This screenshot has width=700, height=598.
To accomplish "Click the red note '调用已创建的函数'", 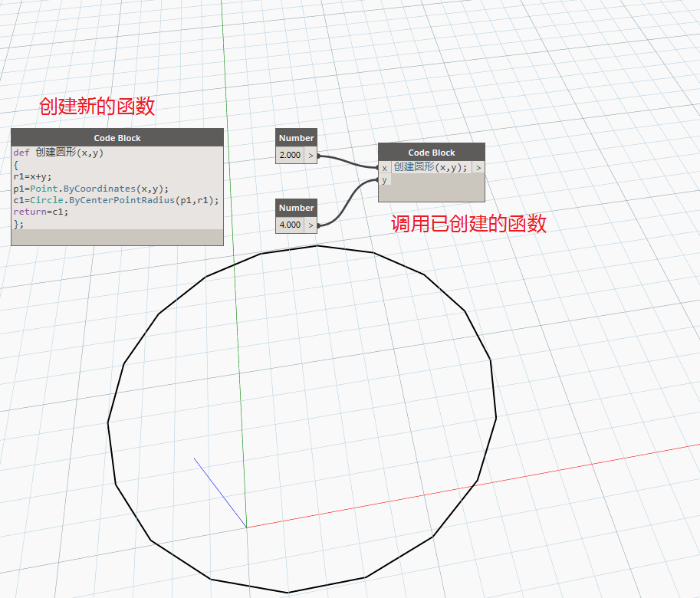I will click(x=468, y=224).
